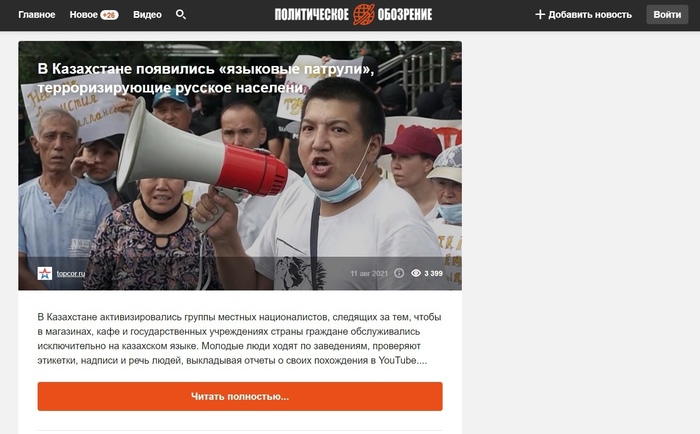Viewport: 700px width, 434px height.
Task: Click the article excerpt paragraph text
Action: tap(239, 338)
